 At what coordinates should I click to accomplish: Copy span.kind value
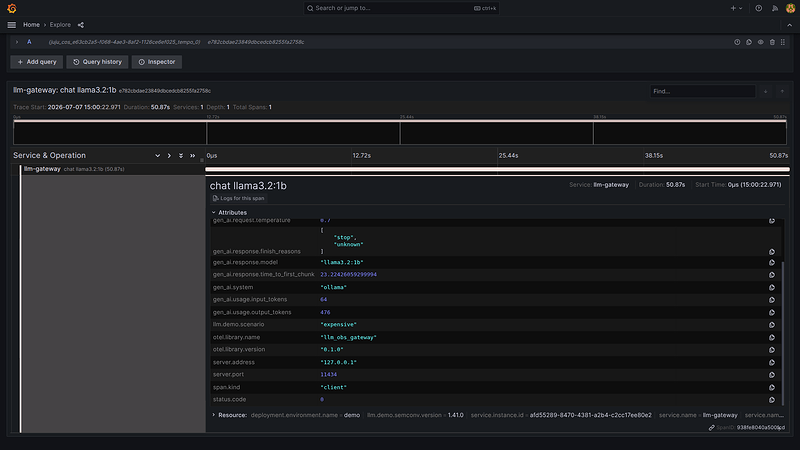click(x=772, y=387)
